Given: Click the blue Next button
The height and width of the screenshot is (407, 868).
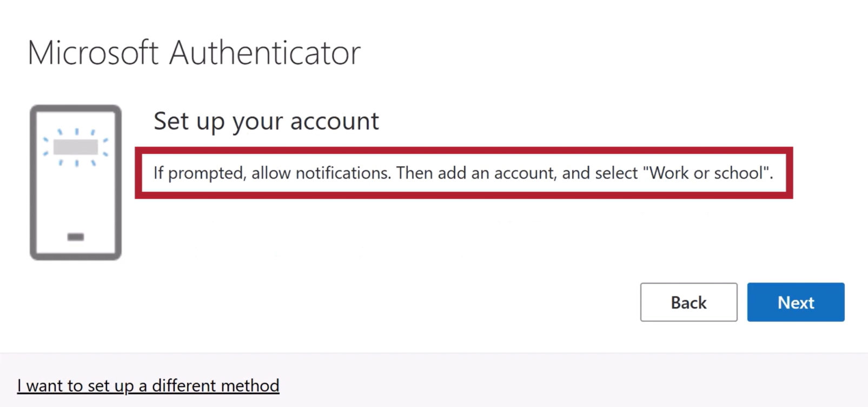Looking at the screenshot, I should pos(796,302).
